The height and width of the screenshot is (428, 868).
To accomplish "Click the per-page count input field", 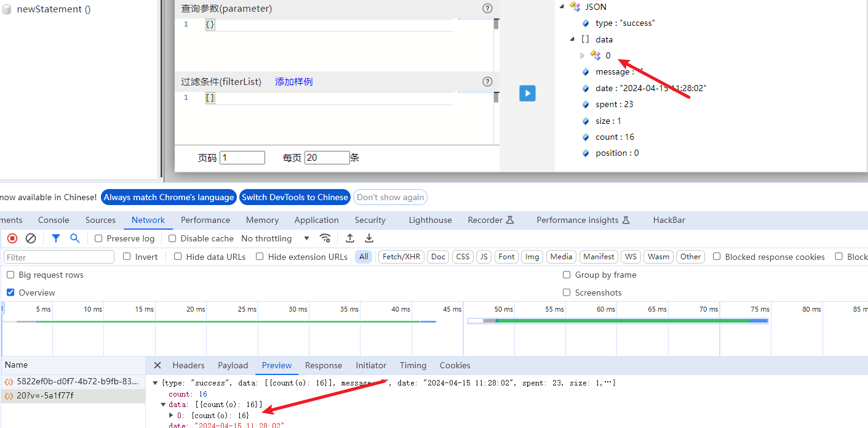I will pos(327,158).
